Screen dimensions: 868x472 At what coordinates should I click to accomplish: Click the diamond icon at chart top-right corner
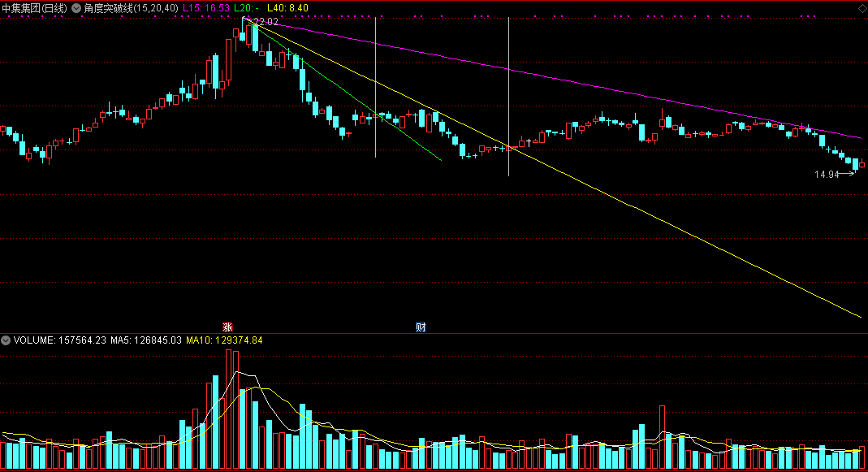pos(862,8)
